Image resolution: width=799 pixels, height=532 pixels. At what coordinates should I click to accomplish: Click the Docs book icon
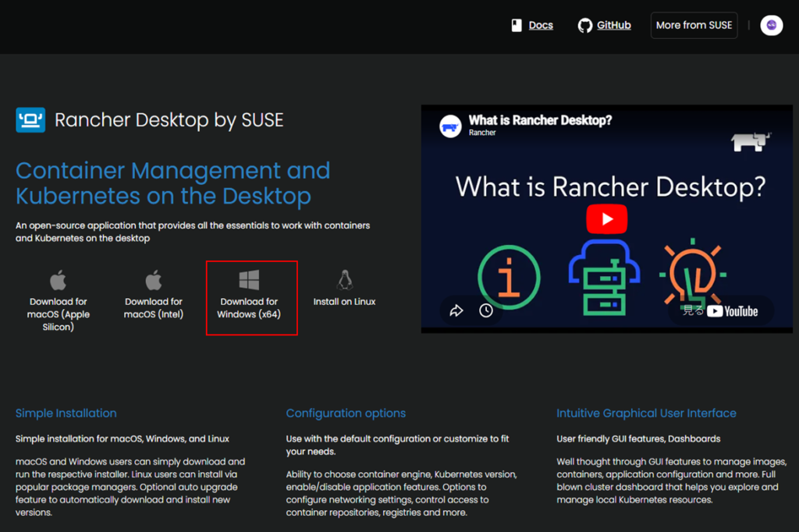click(x=516, y=26)
